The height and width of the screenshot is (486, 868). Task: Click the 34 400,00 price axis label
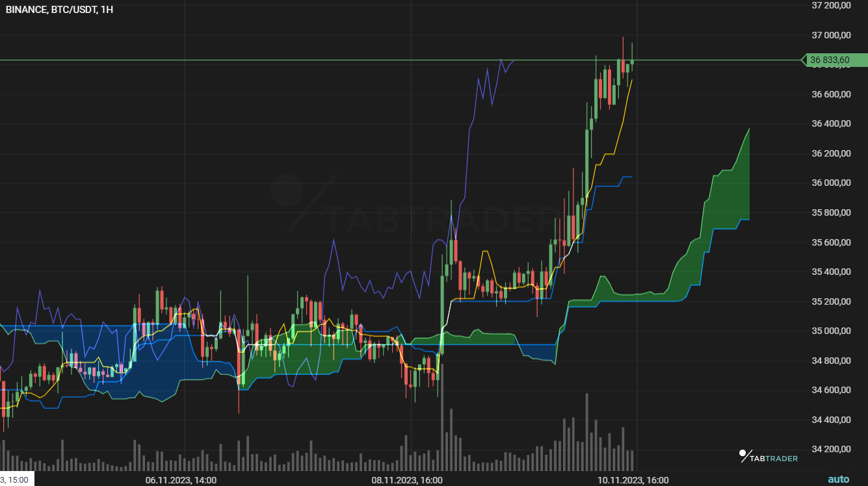[x=832, y=420]
